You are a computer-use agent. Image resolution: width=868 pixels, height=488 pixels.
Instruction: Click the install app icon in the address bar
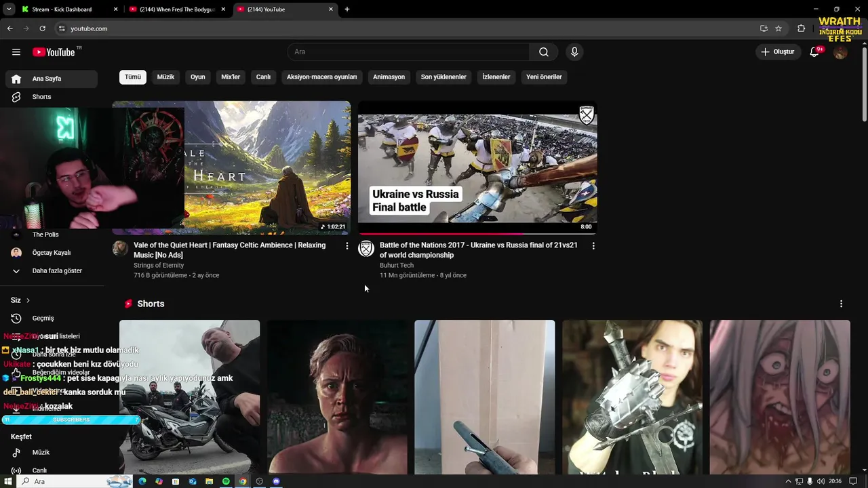764,28
